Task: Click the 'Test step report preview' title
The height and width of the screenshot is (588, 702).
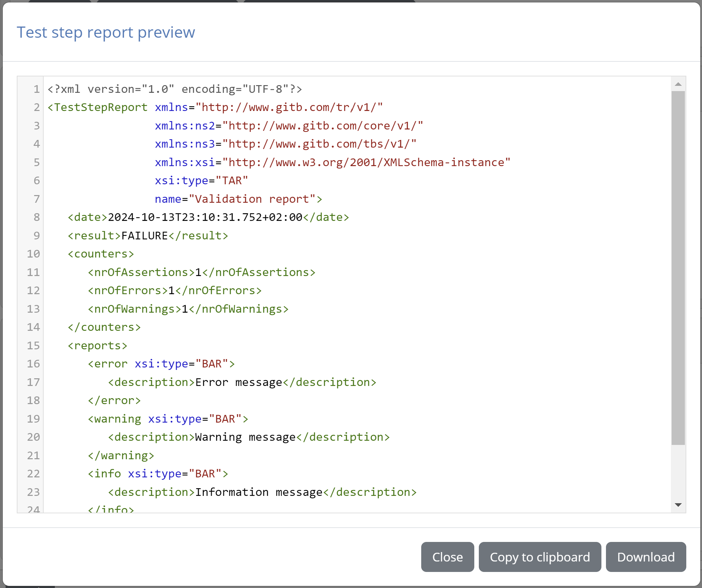Action: click(106, 32)
